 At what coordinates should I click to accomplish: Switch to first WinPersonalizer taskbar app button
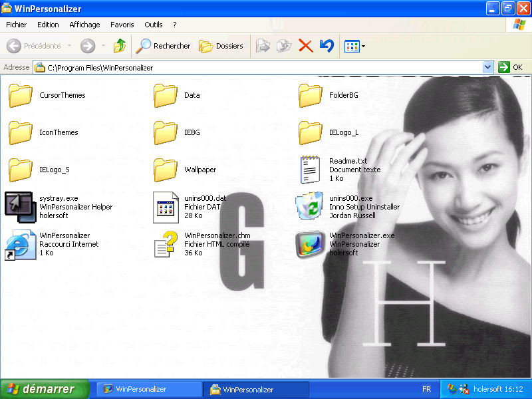[149, 389]
